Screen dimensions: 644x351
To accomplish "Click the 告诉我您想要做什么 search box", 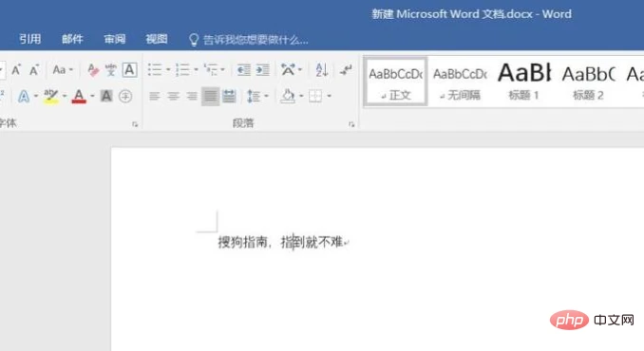I will [x=249, y=40].
